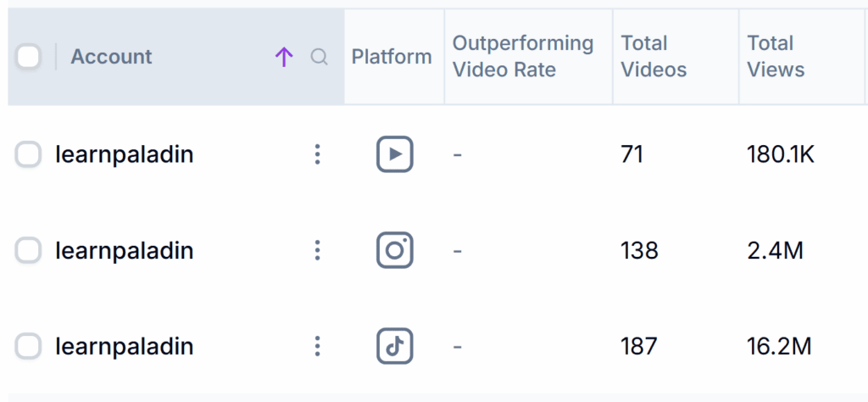Open three-dot menu for Instagram learnpaladin row
Image resolution: width=868 pixels, height=402 pixels.
[317, 250]
